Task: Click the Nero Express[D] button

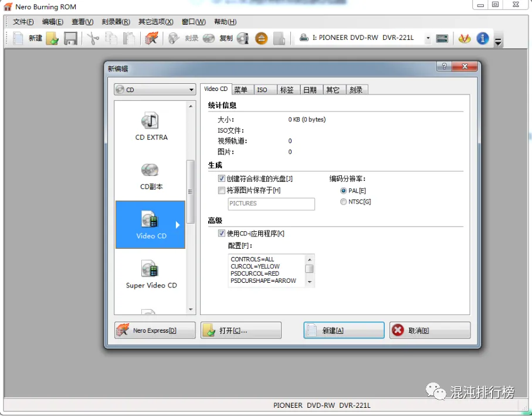Action: tap(155, 330)
